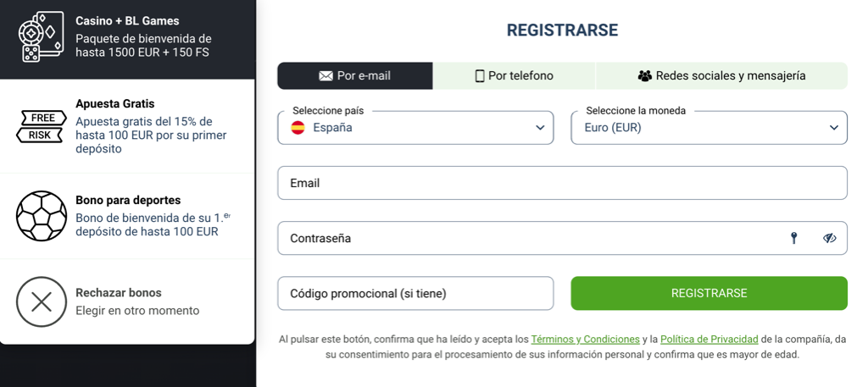The height and width of the screenshot is (387, 868).
Task: Click the X circle reject bonuses icon
Action: [41, 301]
